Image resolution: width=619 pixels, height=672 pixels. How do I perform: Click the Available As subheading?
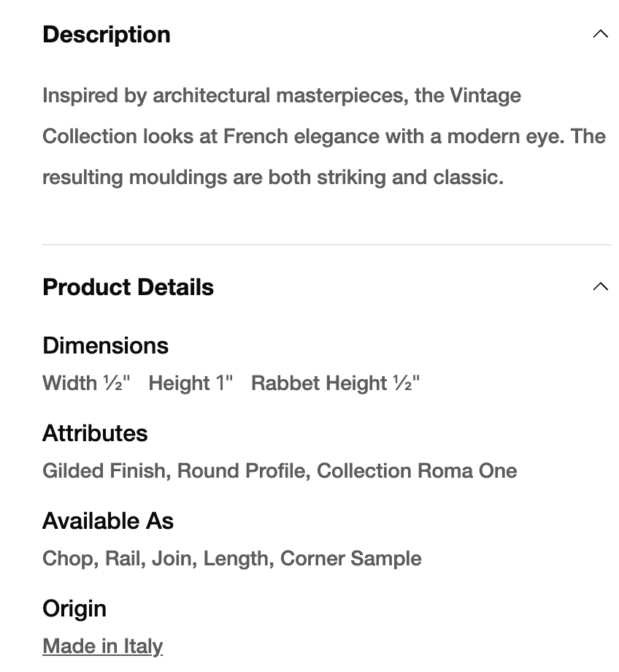click(108, 521)
